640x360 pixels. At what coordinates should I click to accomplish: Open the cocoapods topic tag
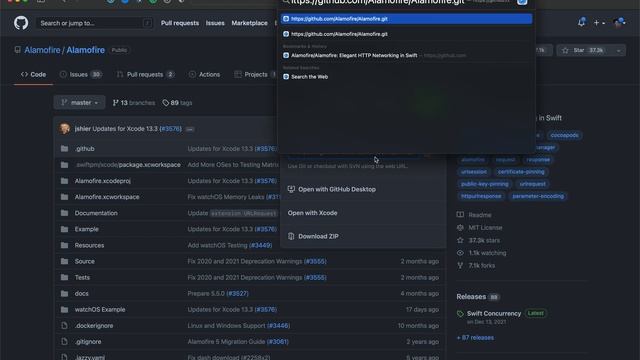564,135
